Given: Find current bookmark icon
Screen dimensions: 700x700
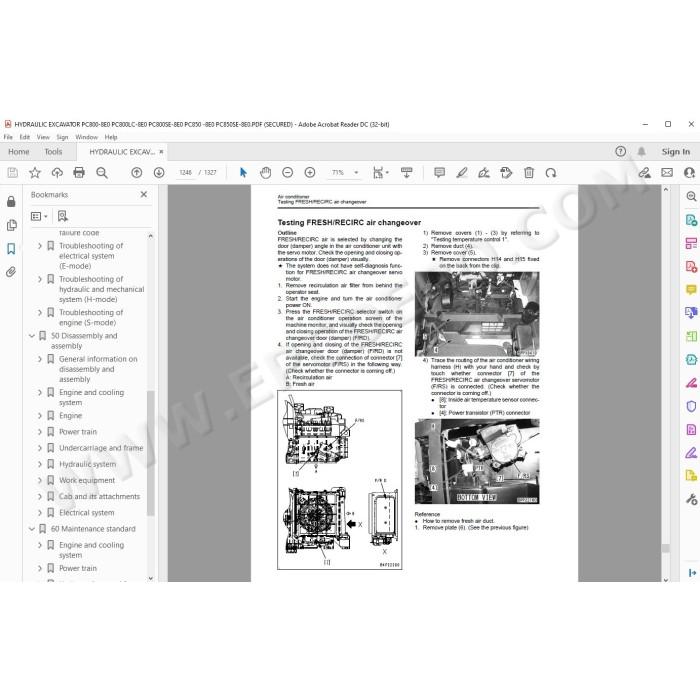Looking at the screenshot, I should [62, 216].
